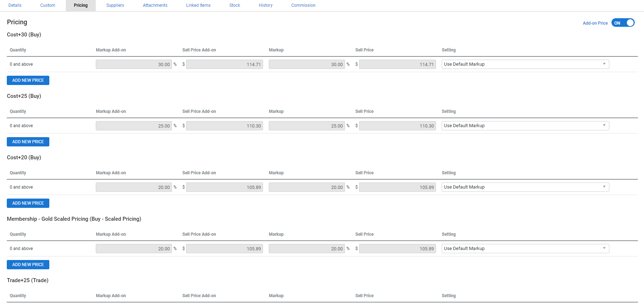Viewport: 644px width, 305px height.
Task: Open Setting dropdown for Cost+20 (Buy)
Action: click(x=525, y=187)
